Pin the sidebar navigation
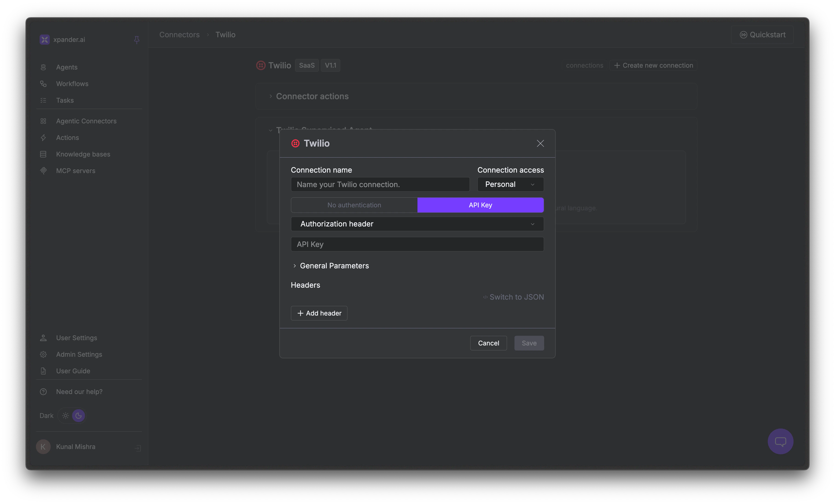 [137, 40]
